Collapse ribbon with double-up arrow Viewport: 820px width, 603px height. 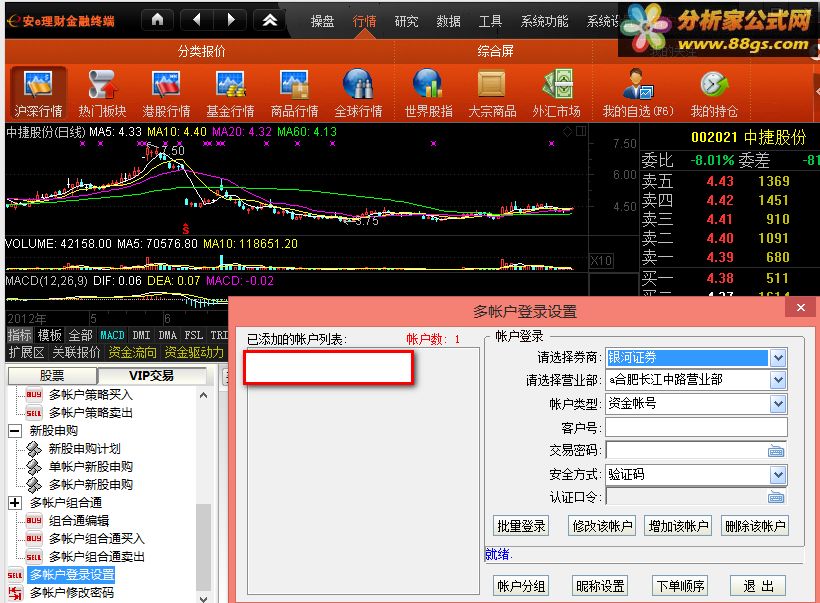coord(270,20)
